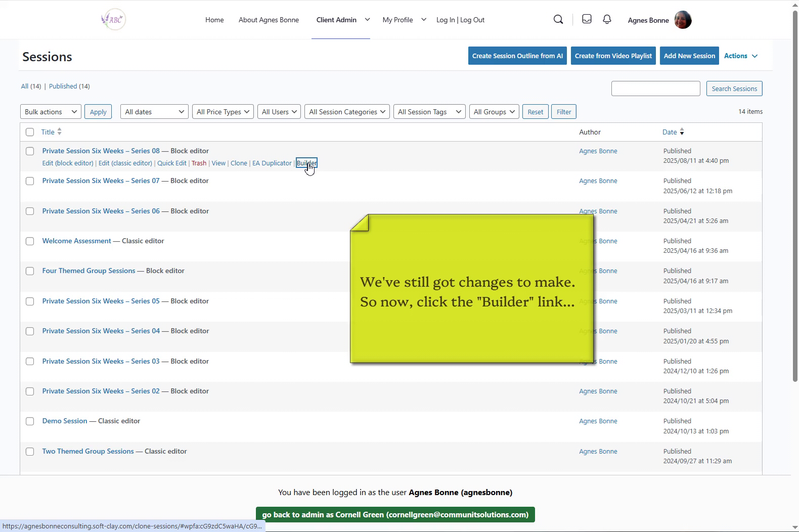This screenshot has height=532, width=799.
Task: Select the Demo Session row checkbox
Action: pos(30,421)
